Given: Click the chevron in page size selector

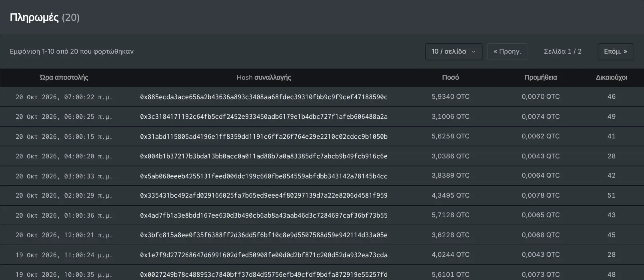Looking at the screenshot, I should pyautogui.click(x=474, y=52).
